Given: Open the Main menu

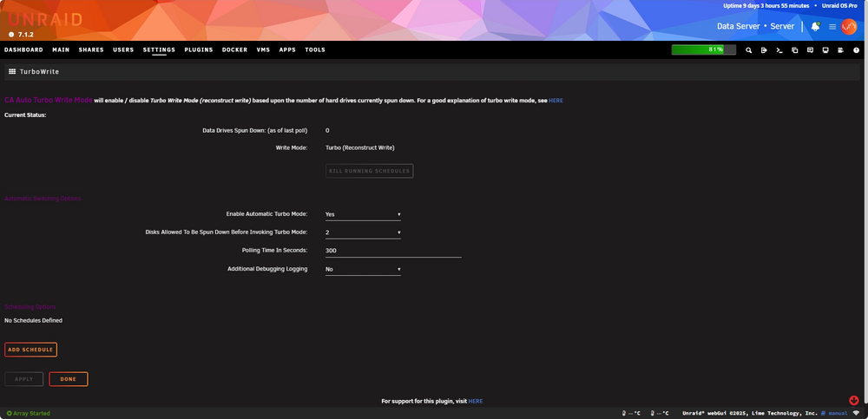Looking at the screenshot, I should [61, 49].
